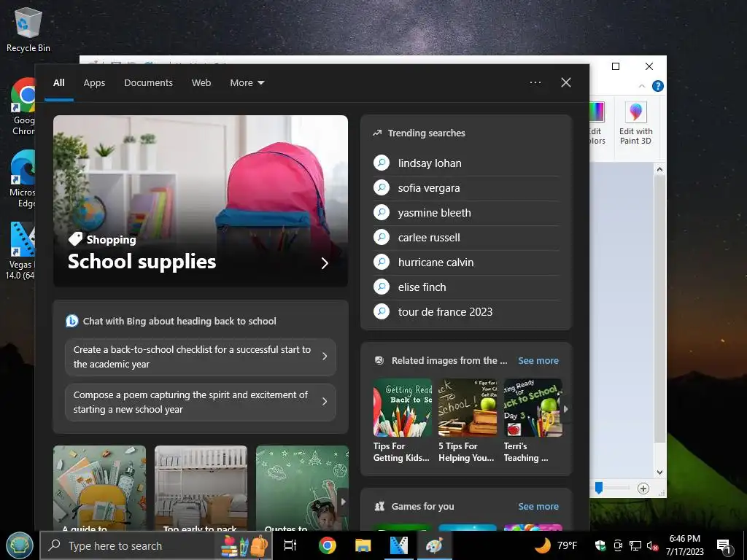Click Paint vertical scrollbar up arrow
747x560 pixels.
659,169
